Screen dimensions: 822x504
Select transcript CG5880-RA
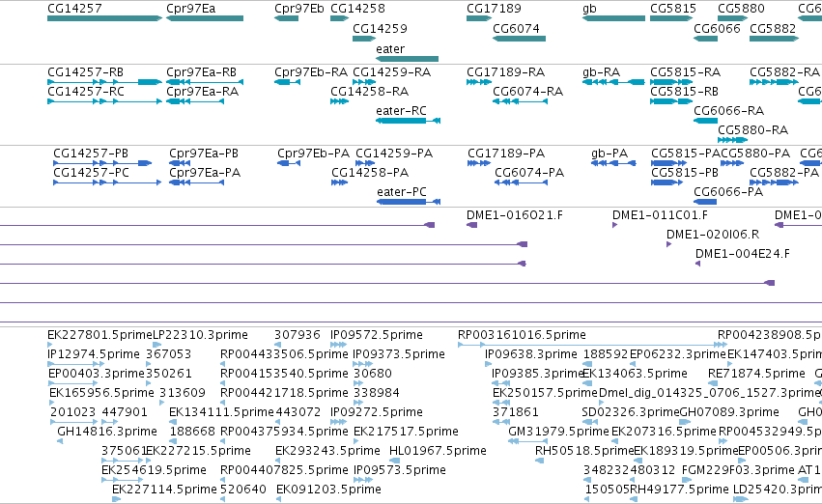(x=733, y=140)
